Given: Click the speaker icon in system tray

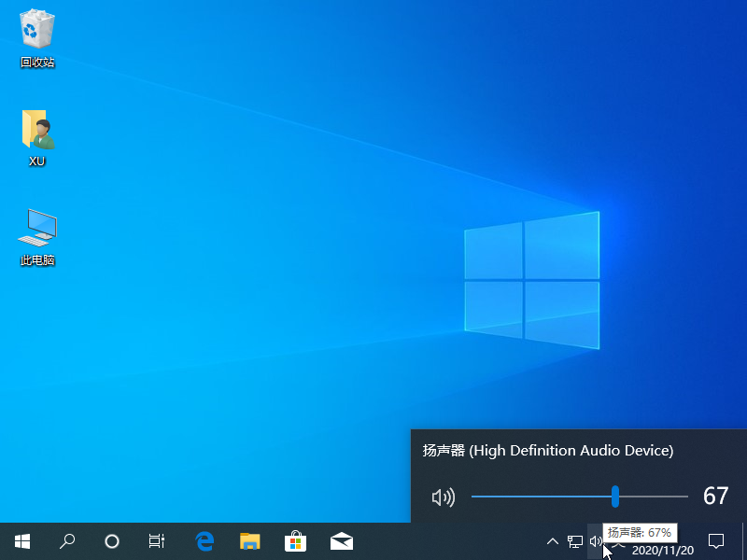Looking at the screenshot, I should coord(596,541).
